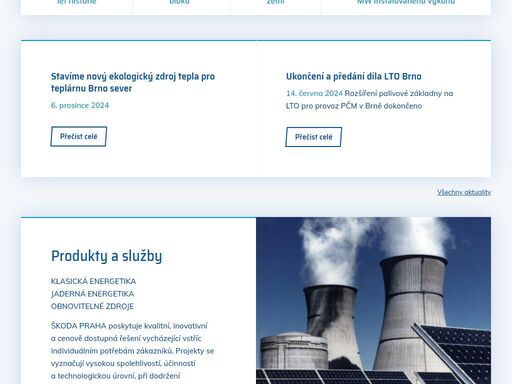The height and width of the screenshot is (384, 512).
Task: Open the Všechny aktuality link
Action: click(x=464, y=192)
